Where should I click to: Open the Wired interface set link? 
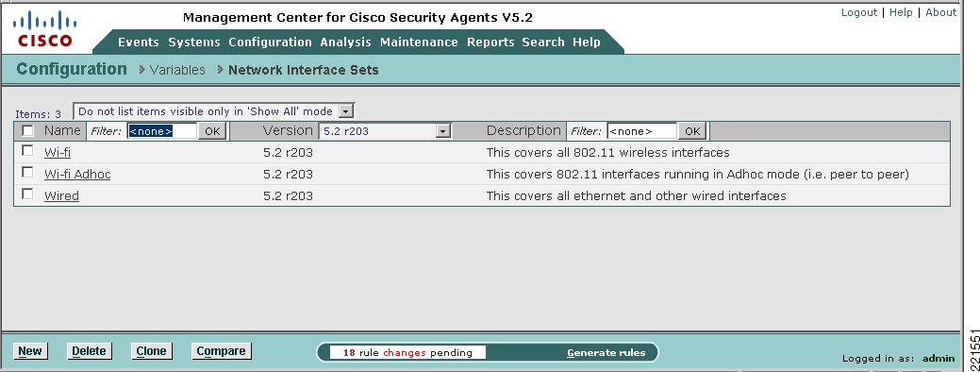[61, 196]
